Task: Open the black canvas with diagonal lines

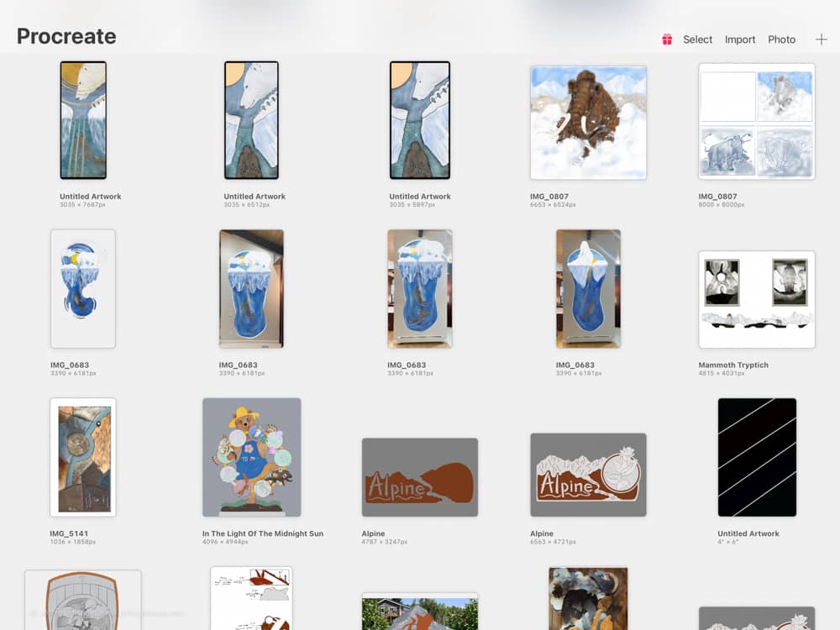Action: pos(757,457)
